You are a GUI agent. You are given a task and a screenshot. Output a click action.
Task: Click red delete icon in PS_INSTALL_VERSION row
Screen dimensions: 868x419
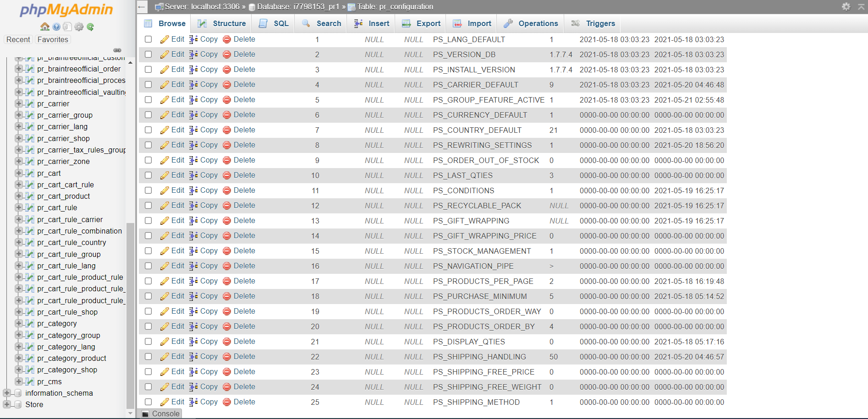[226, 70]
